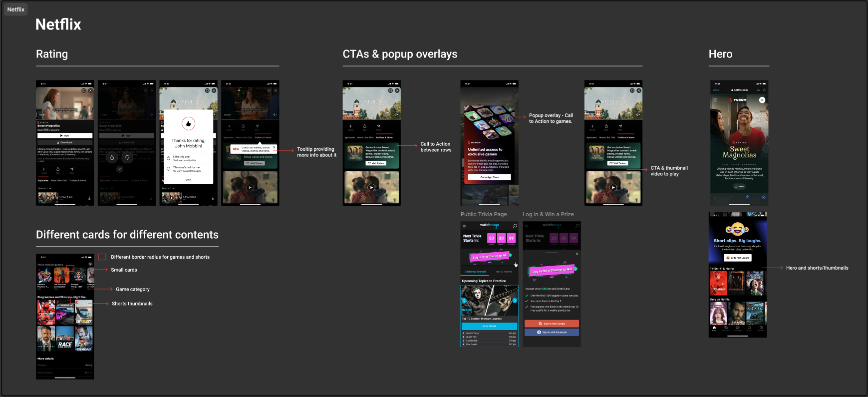Open More Like This tab in first mockup

(x=58, y=180)
